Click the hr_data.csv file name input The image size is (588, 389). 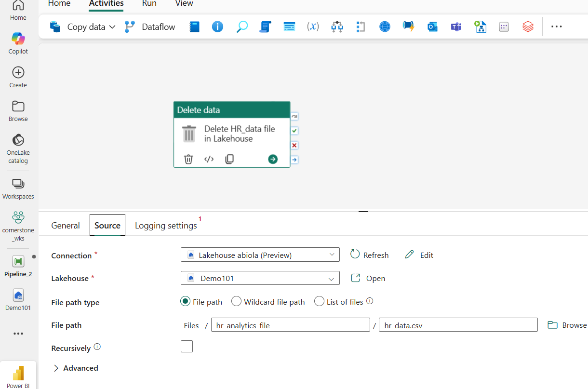(458, 325)
